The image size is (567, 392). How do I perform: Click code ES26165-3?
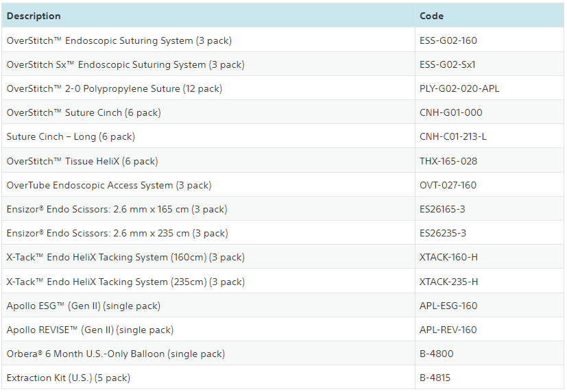click(x=442, y=209)
